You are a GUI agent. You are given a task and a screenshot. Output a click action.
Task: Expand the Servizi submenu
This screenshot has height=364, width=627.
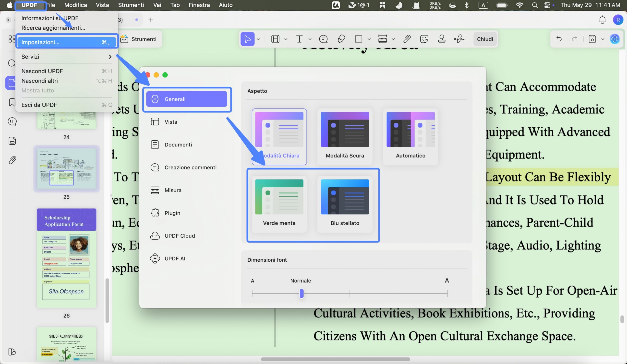(x=67, y=57)
